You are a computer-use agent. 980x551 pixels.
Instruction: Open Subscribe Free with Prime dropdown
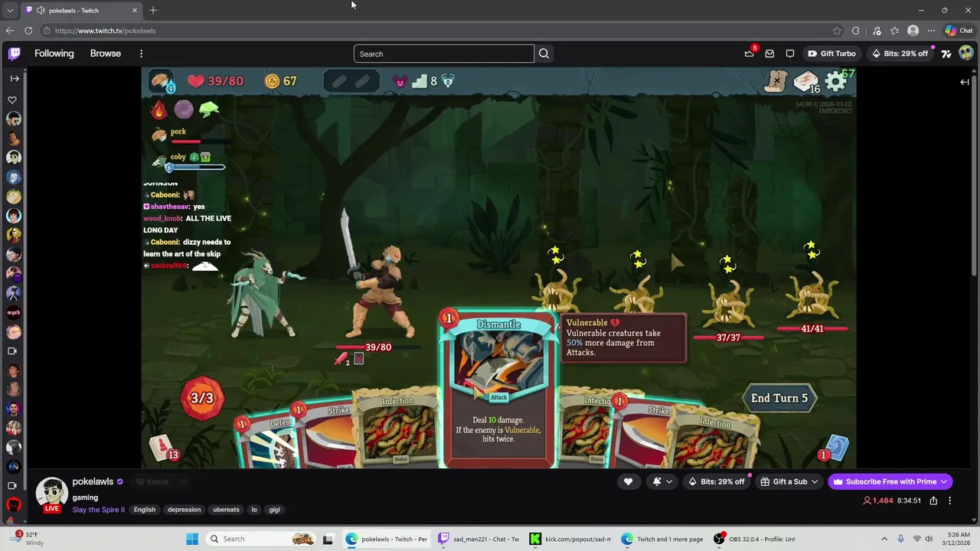(x=890, y=481)
